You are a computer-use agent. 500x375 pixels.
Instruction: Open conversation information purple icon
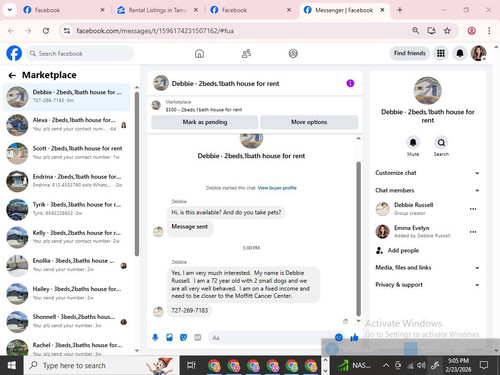pos(350,83)
